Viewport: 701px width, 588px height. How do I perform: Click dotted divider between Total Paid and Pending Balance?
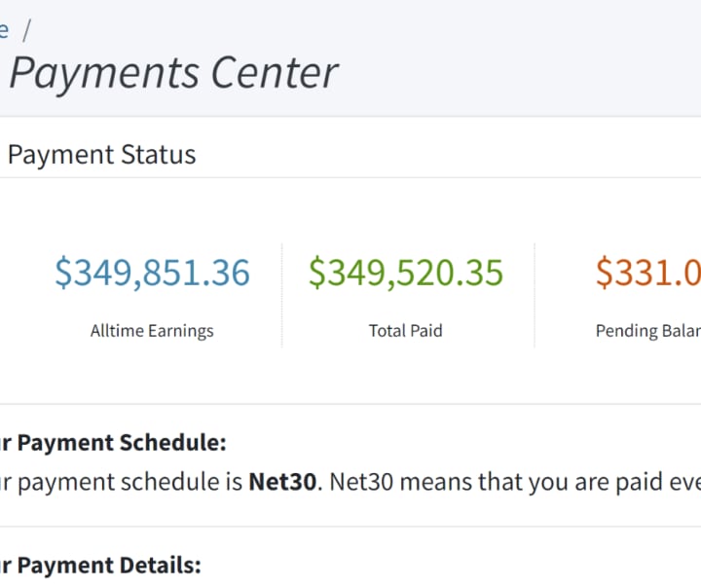(535, 295)
